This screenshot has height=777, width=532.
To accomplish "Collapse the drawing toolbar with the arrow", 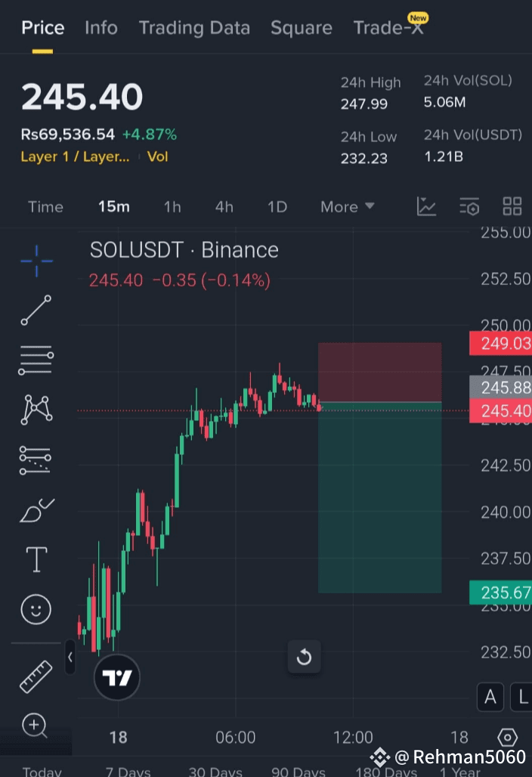I will coord(70,657).
